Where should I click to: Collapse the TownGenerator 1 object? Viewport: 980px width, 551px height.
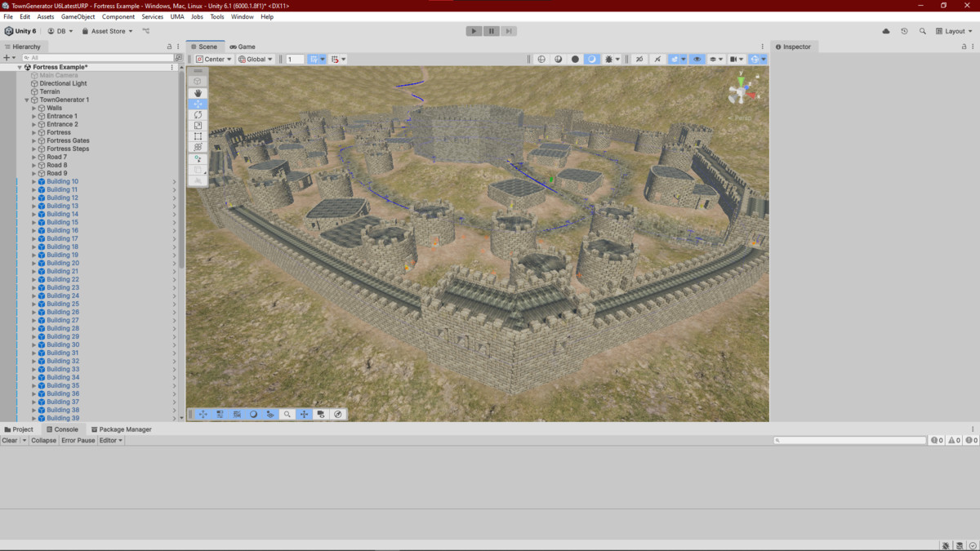[27, 100]
